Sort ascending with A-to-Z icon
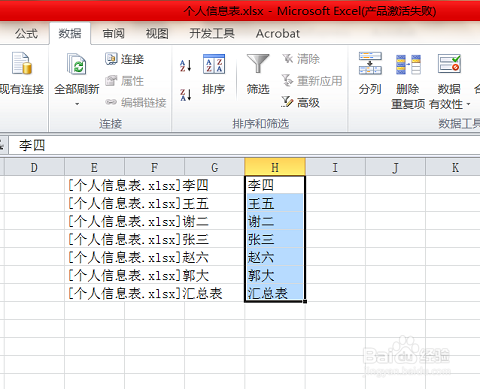 pyautogui.click(x=186, y=65)
